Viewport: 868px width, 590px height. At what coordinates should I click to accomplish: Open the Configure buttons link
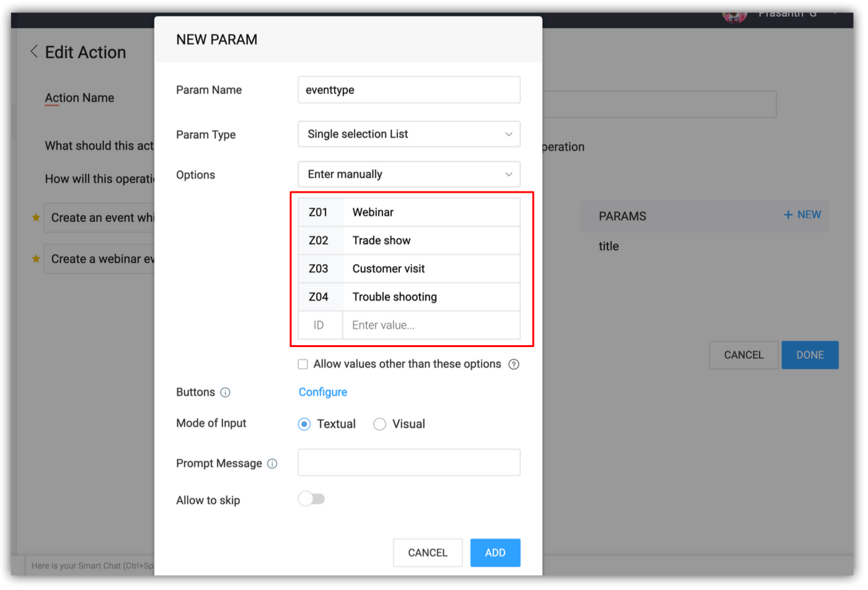point(323,392)
